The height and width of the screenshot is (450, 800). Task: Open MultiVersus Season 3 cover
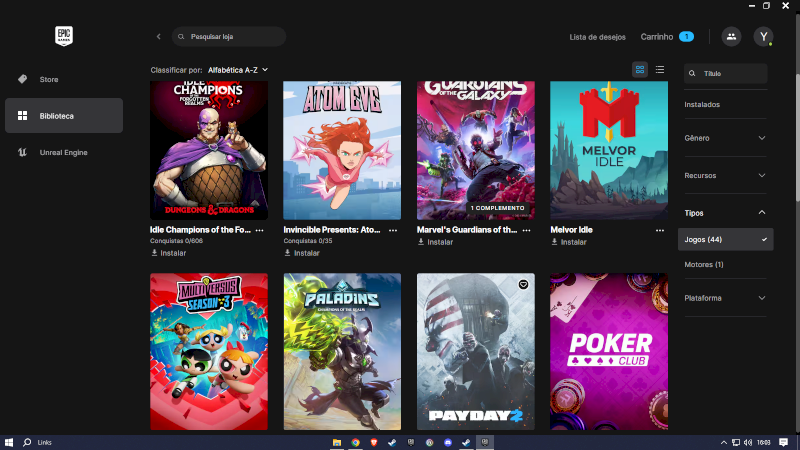pyautogui.click(x=209, y=352)
